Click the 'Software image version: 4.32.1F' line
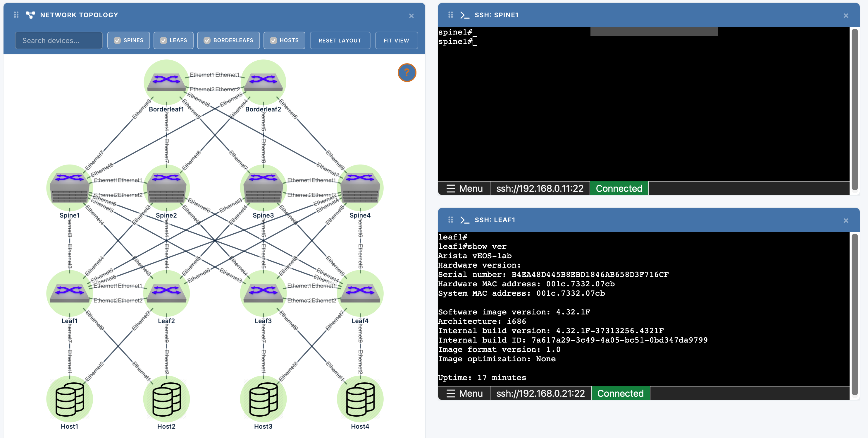Screen dimensions: 868x438 [514, 312]
